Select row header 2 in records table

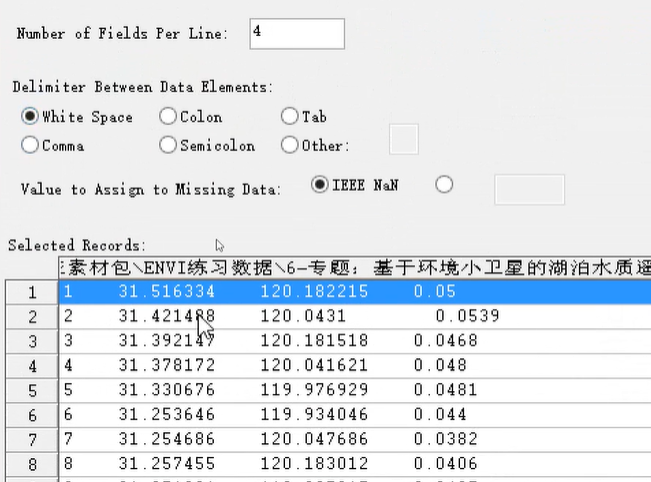32,317
